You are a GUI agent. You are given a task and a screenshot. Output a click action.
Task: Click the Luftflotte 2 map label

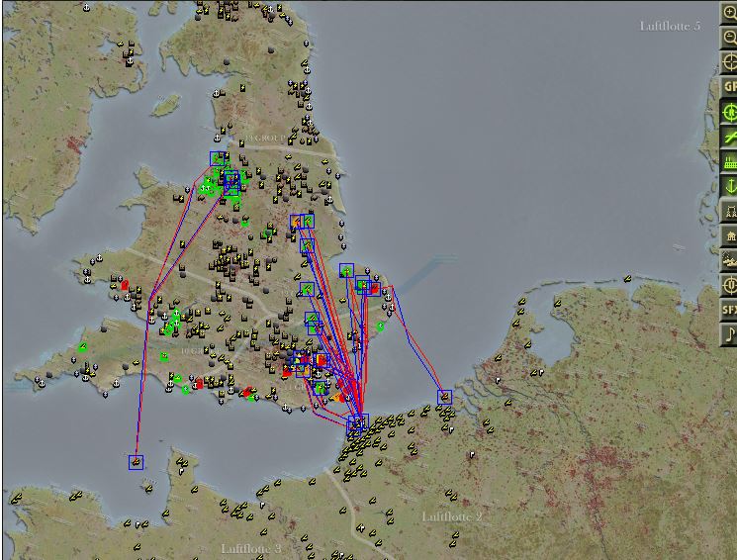pyautogui.click(x=452, y=516)
